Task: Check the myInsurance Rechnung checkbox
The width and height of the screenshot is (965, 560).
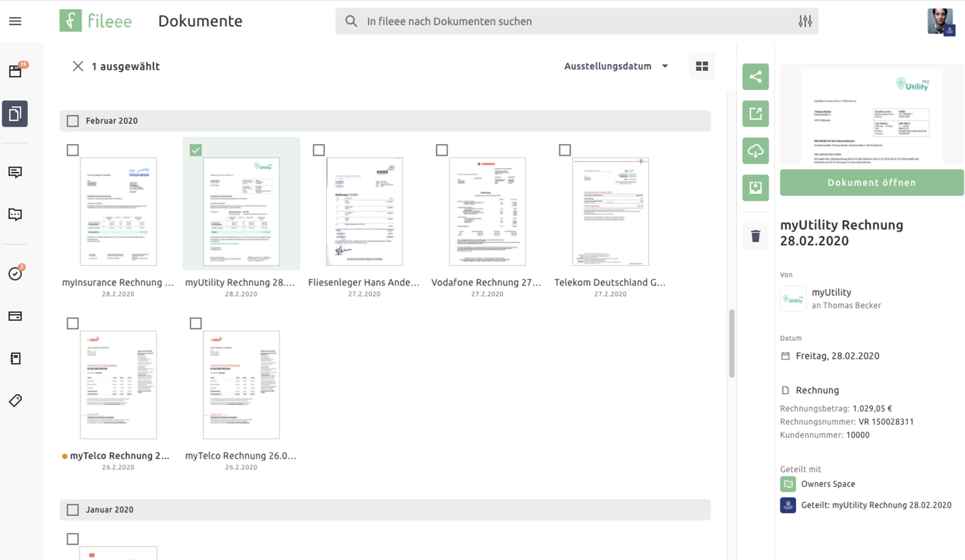Action: [x=73, y=150]
